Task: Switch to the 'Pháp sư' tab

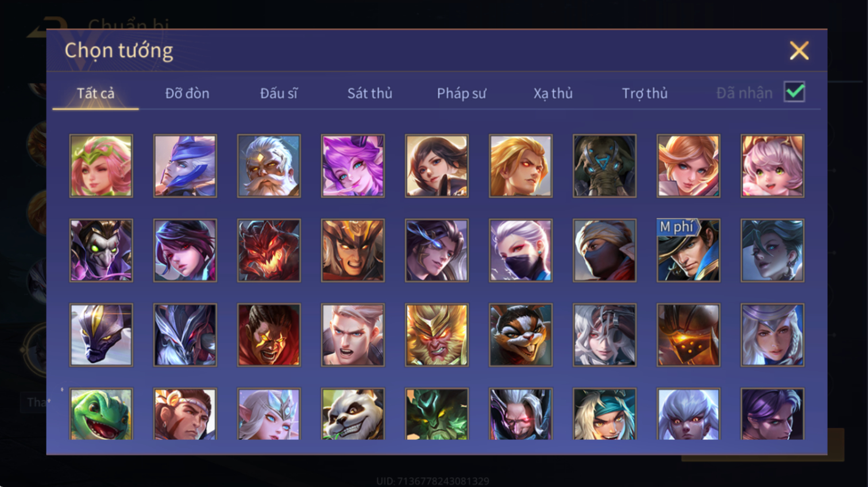Action: pyautogui.click(x=461, y=93)
